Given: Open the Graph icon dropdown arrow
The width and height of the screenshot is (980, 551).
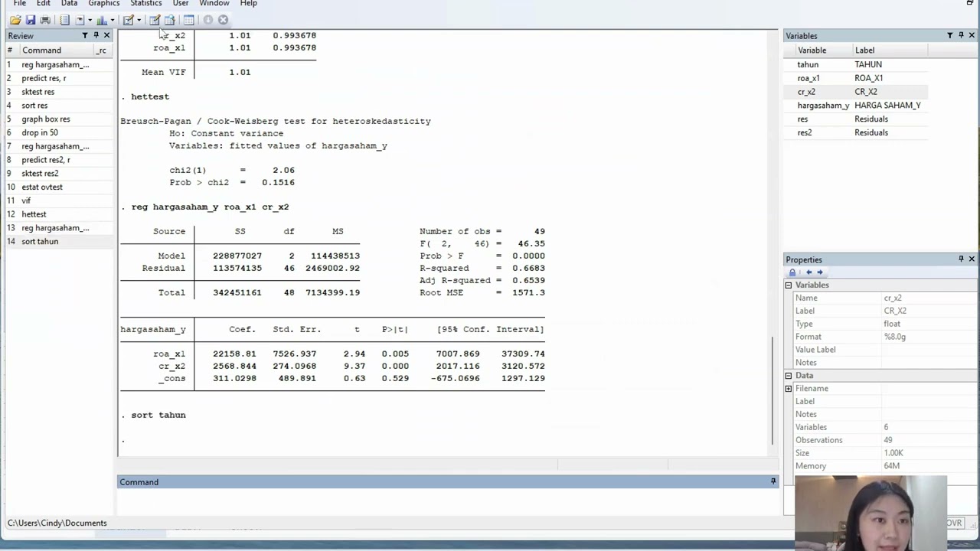Looking at the screenshot, I should (112, 21).
